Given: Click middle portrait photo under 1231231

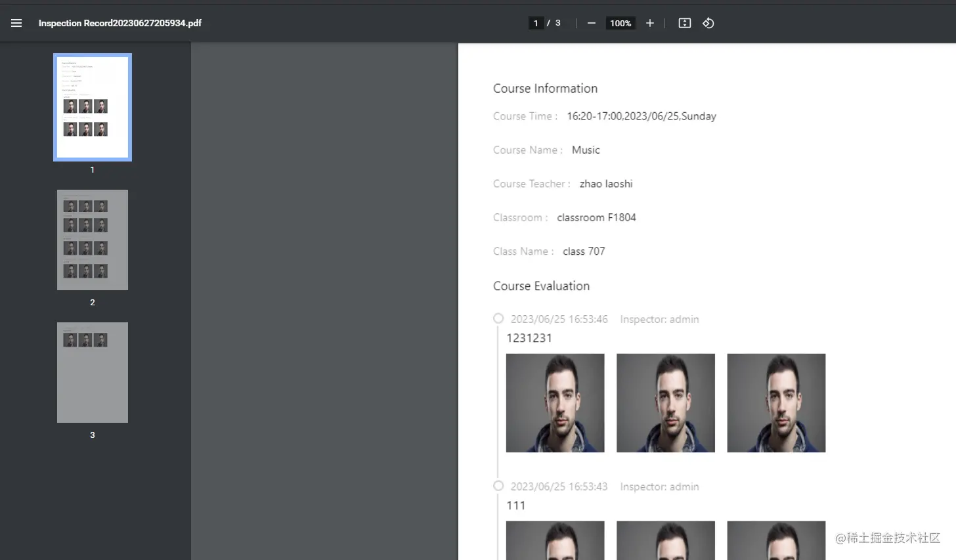Looking at the screenshot, I should point(666,403).
